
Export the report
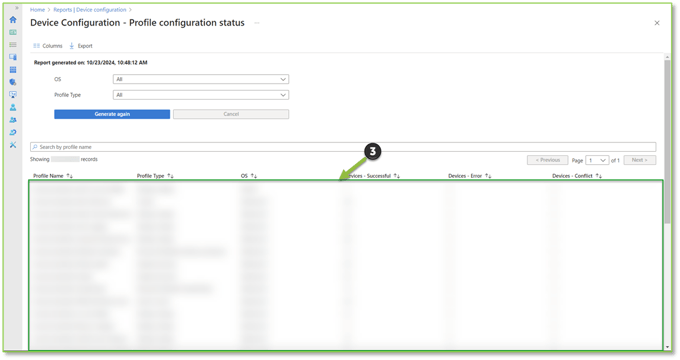point(81,46)
